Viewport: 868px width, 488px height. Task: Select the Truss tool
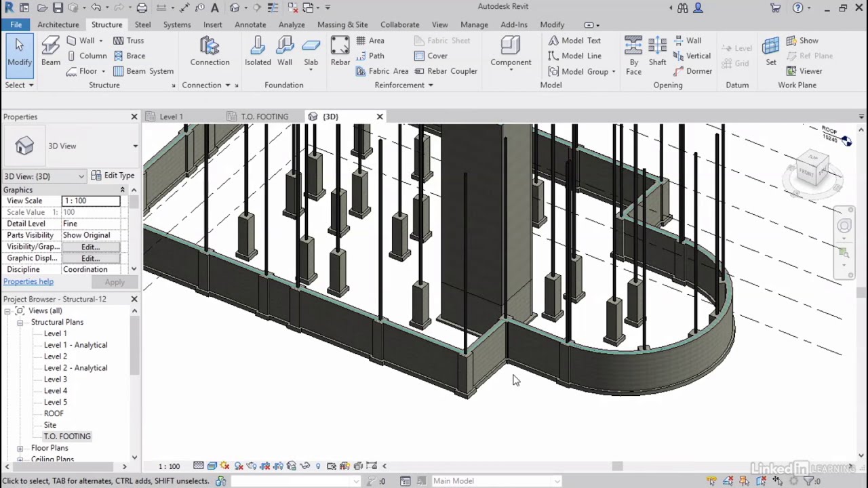click(128, 40)
